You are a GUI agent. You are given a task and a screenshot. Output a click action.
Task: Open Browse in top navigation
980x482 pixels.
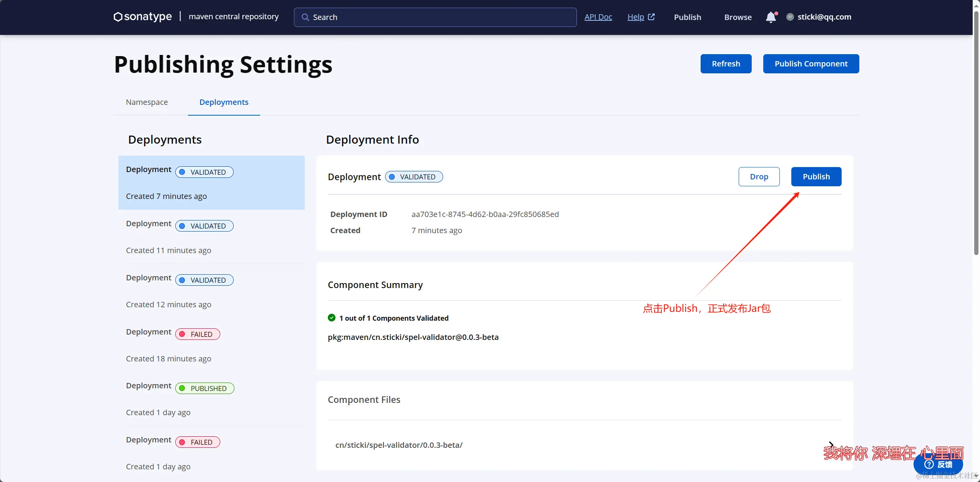tap(737, 17)
